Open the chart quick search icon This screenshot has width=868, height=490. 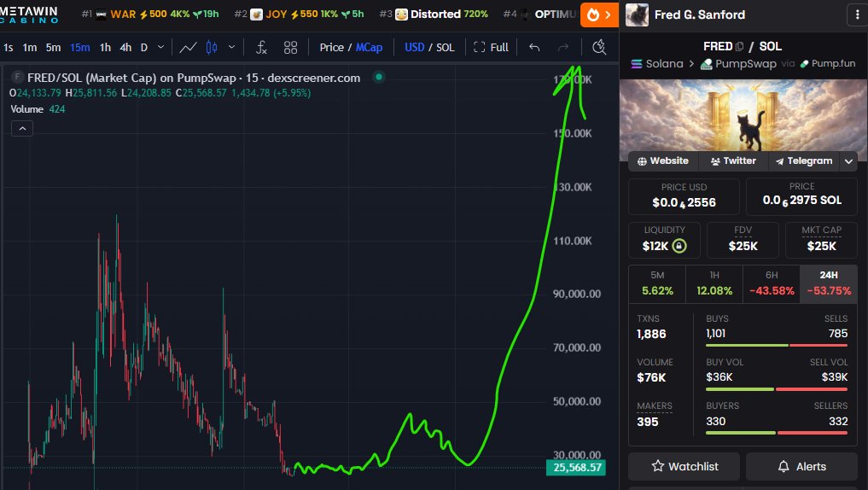pyautogui.click(x=599, y=48)
